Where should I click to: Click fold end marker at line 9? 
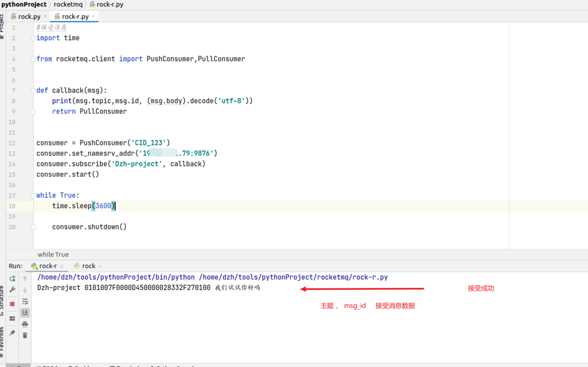click(x=33, y=111)
